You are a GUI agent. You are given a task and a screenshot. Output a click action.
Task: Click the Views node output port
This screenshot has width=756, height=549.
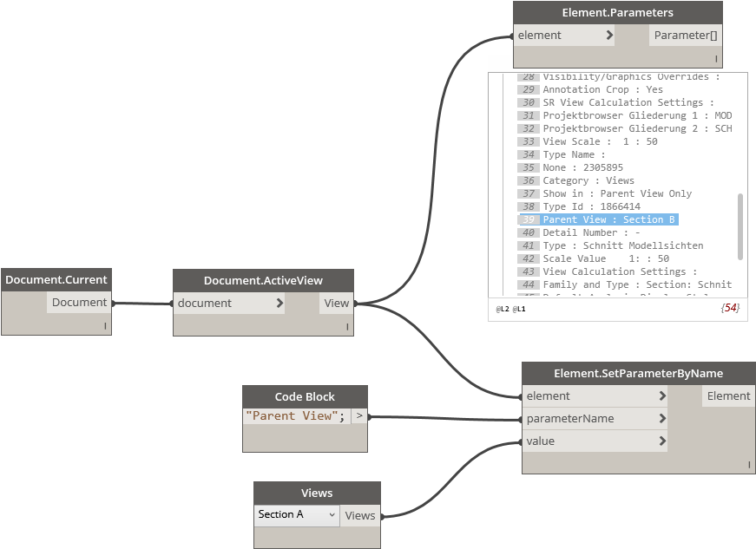click(359, 515)
